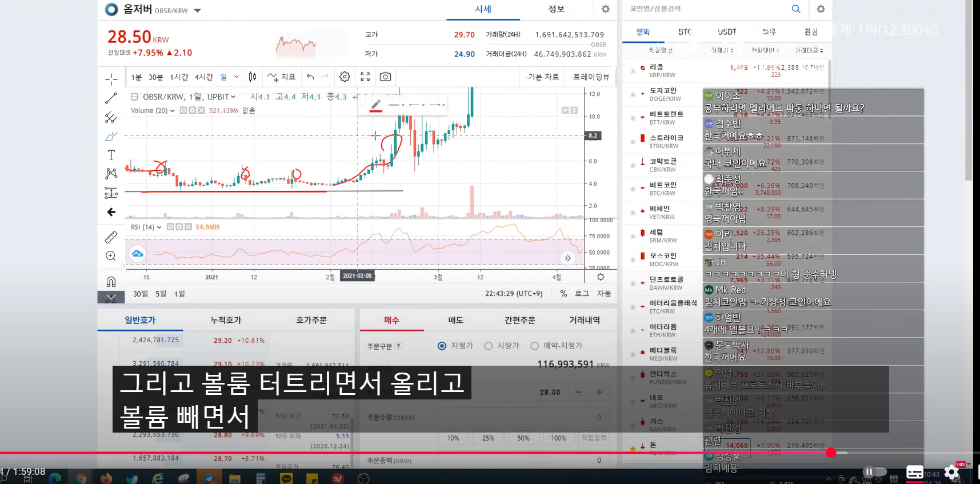The width and height of the screenshot is (980, 484).
Task: Select the prediction and measurement tool
Action: [111, 193]
